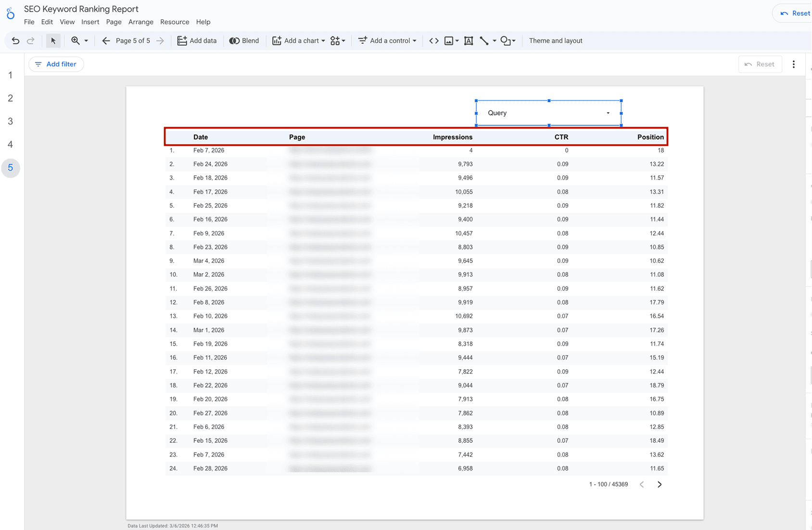Click the Add filter button
The height and width of the screenshot is (530, 812).
click(x=56, y=64)
